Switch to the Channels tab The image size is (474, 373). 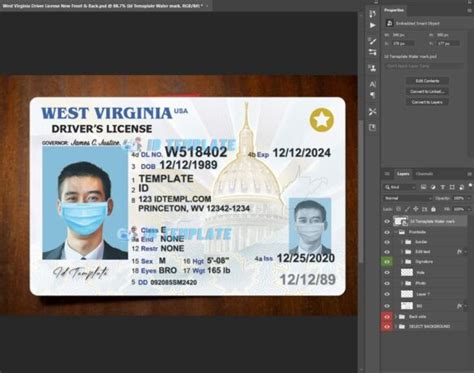424,174
